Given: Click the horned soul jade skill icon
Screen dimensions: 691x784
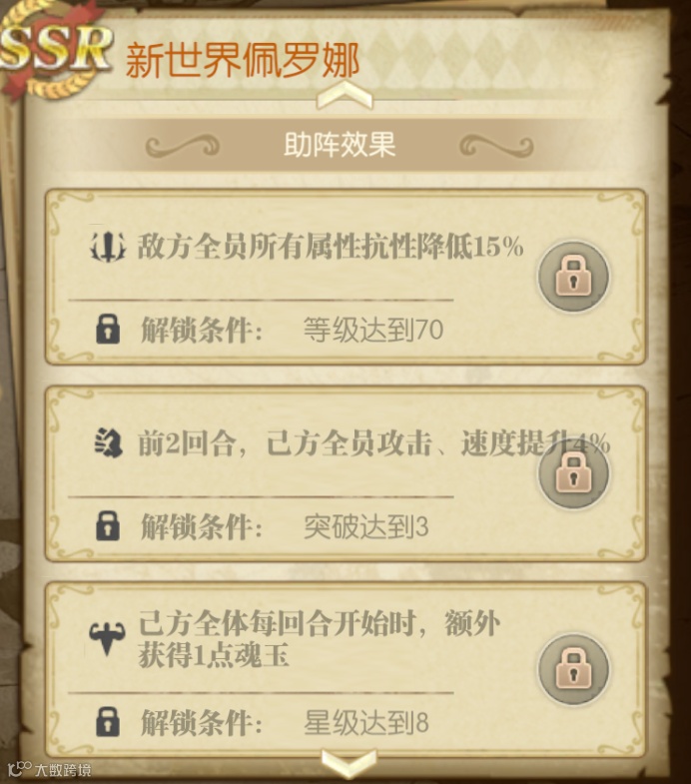Looking at the screenshot, I should pos(107,638).
